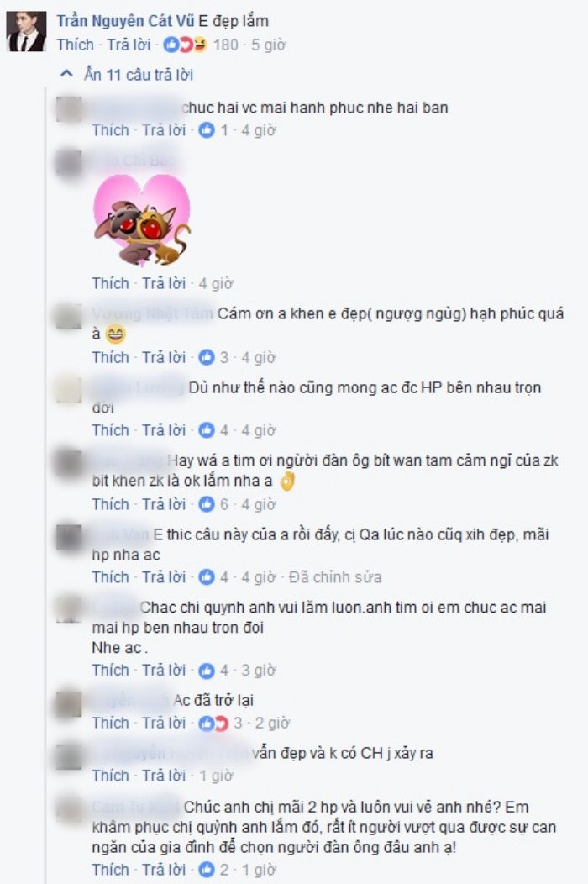Screen dimensions: 588x884
Task: Click 'Trả lời' under 'vẫn đẹp và k có CH j'
Action: pyautogui.click(x=164, y=776)
